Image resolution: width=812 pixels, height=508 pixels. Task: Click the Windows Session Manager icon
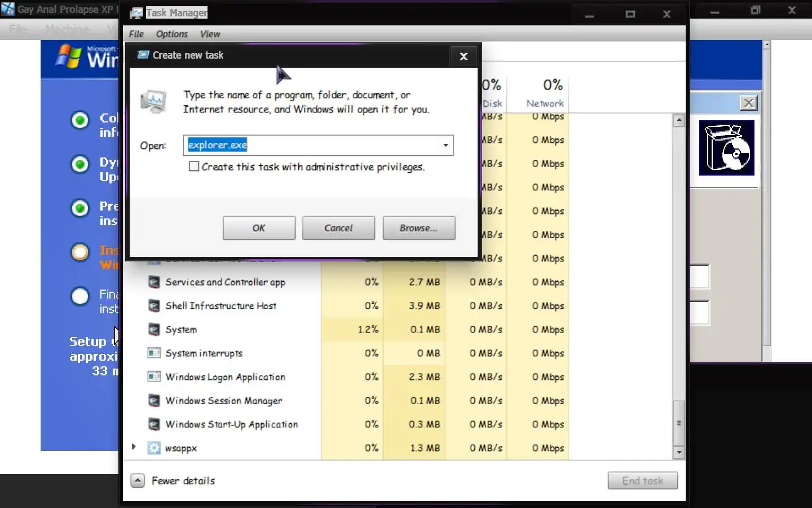tap(153, 400)
